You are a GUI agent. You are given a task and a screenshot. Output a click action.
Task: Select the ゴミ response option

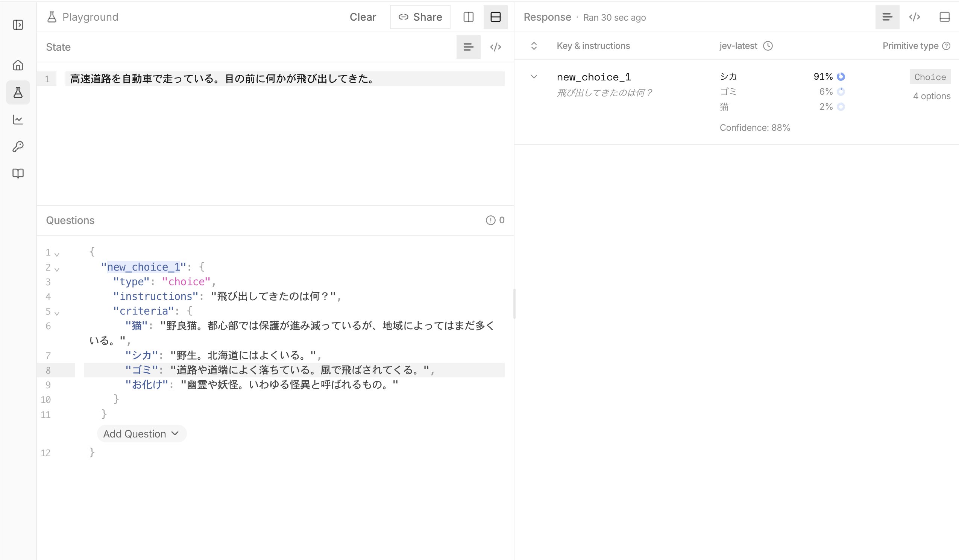tap(728, 92)
